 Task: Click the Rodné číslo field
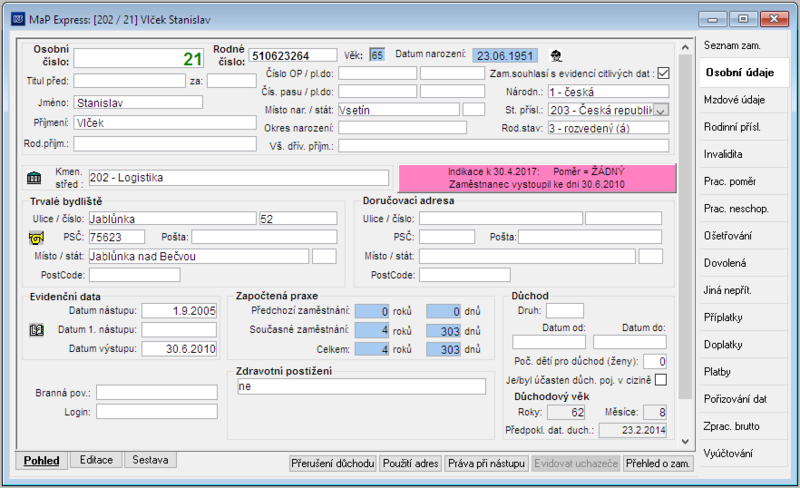coord(293,56)
